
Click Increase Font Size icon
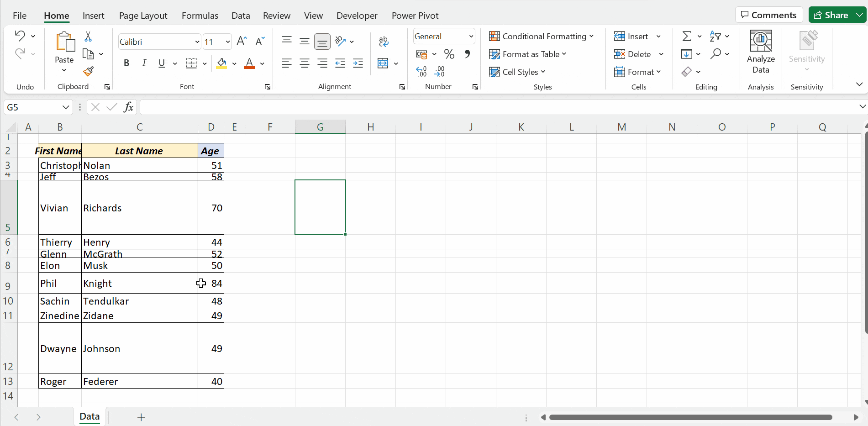[x=242, y=42]
